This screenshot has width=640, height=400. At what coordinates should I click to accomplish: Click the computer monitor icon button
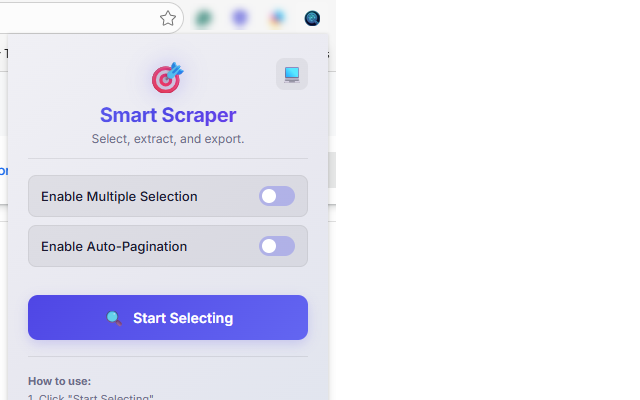point(292,74)
